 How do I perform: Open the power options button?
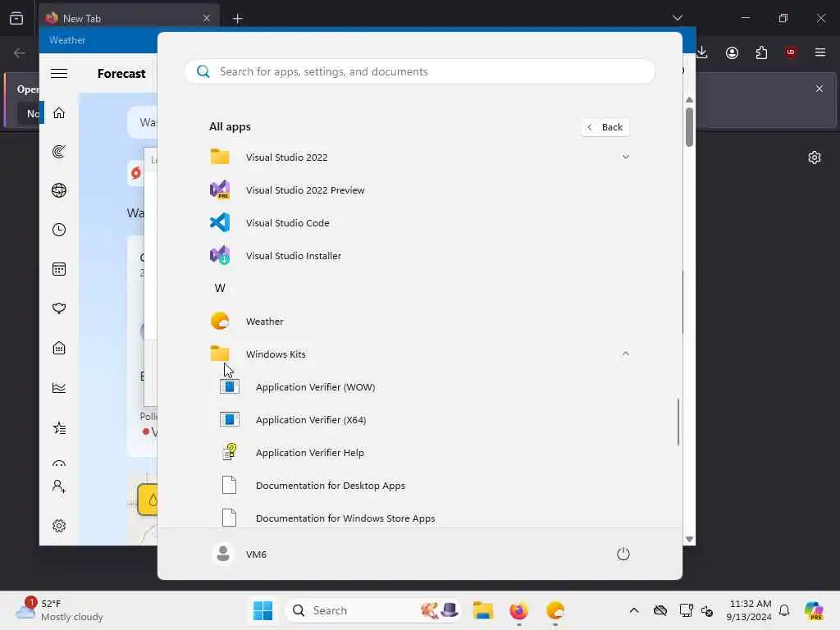coord(623,554)
